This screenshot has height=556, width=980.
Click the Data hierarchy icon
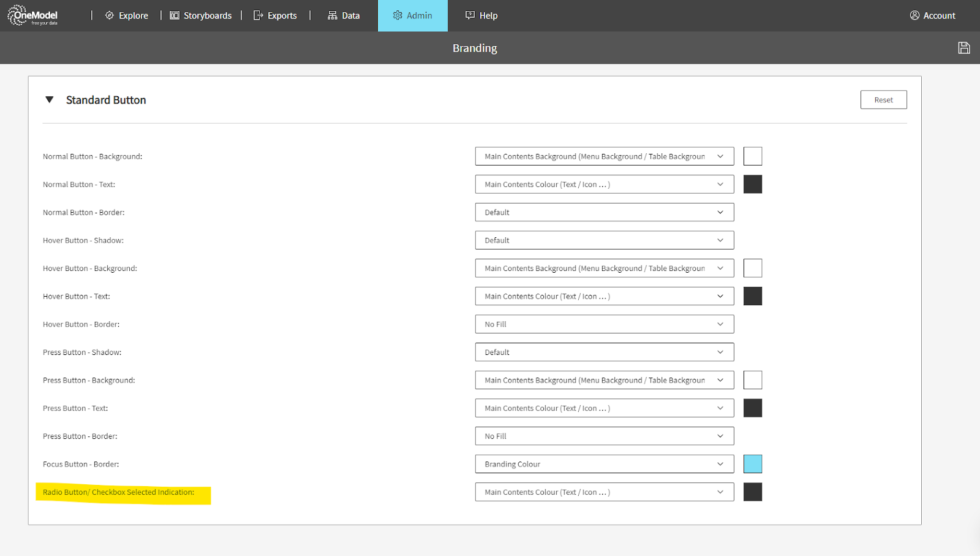coord(333,15)
